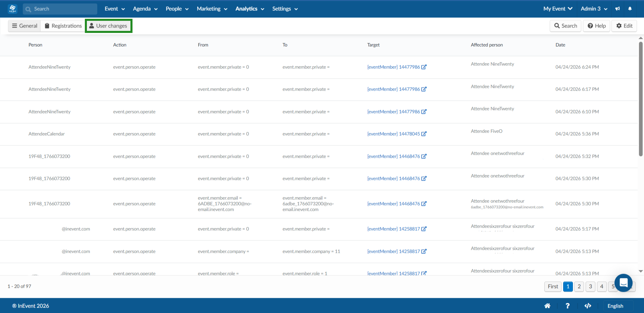The image size is (644, 313).
Task: Open the live chat bubble
Action: pos(624,283)
